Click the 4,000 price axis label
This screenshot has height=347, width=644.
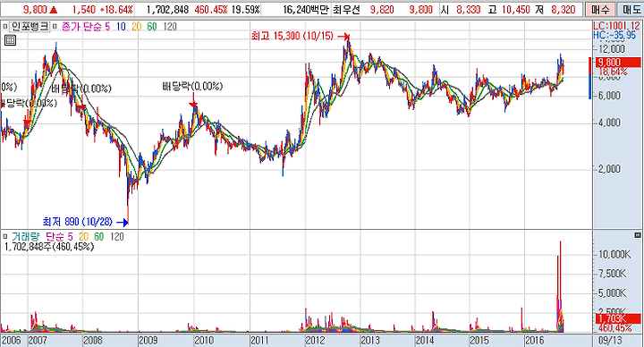click(x=609, y=123)
